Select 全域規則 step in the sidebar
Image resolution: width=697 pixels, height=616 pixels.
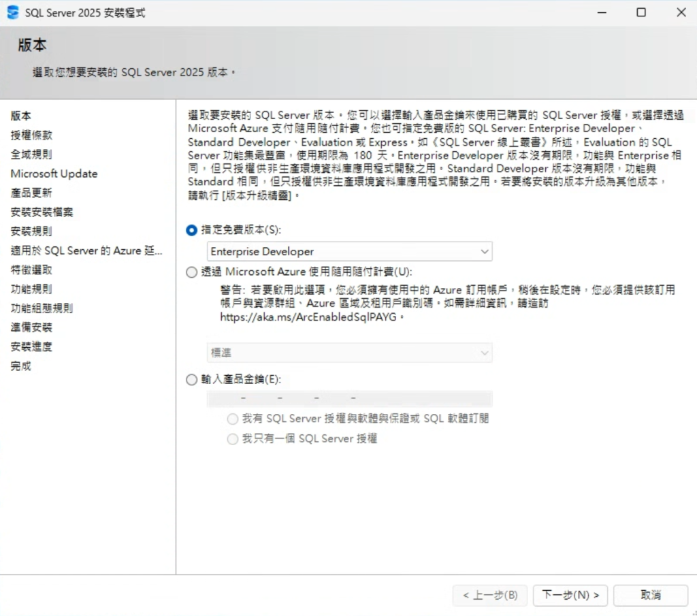coord(31,155)
